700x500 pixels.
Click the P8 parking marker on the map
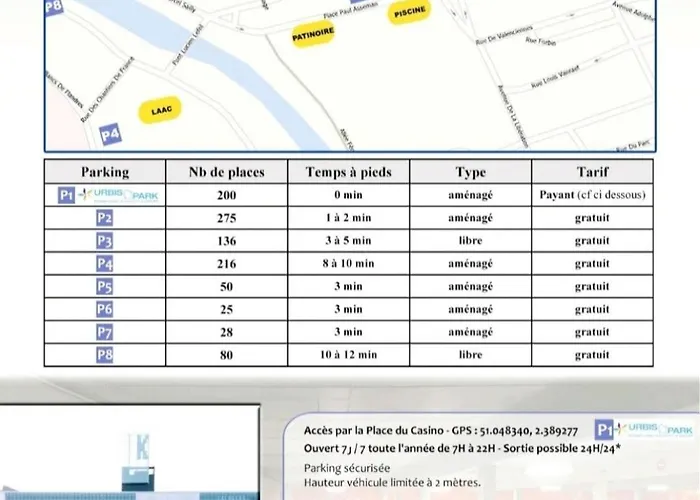(x=53, y=6)
